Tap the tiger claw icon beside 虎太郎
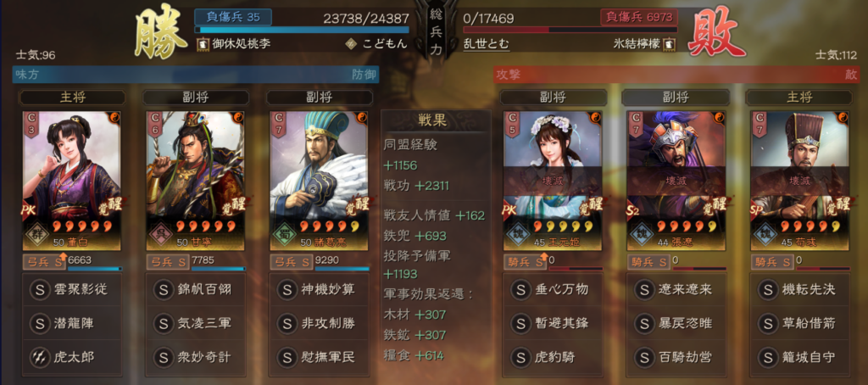This screenshot has height=385, width=868. [39, 357]
